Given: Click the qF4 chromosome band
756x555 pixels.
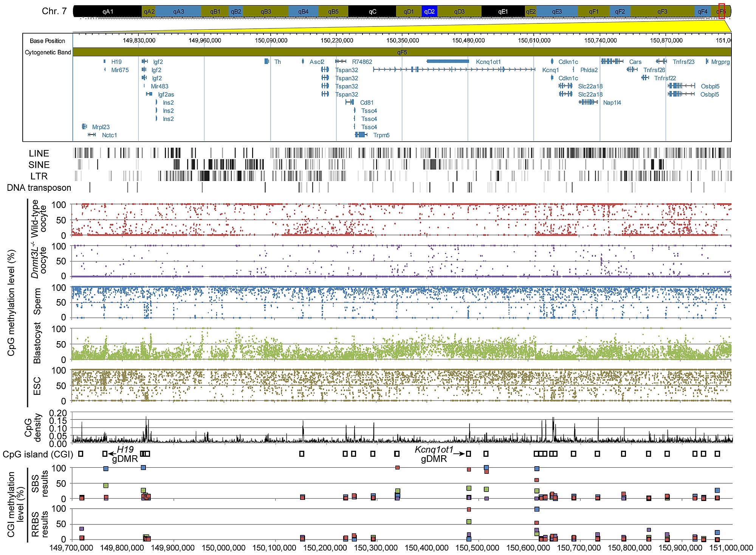Looking at the screenshot, I should coord(702,11).
